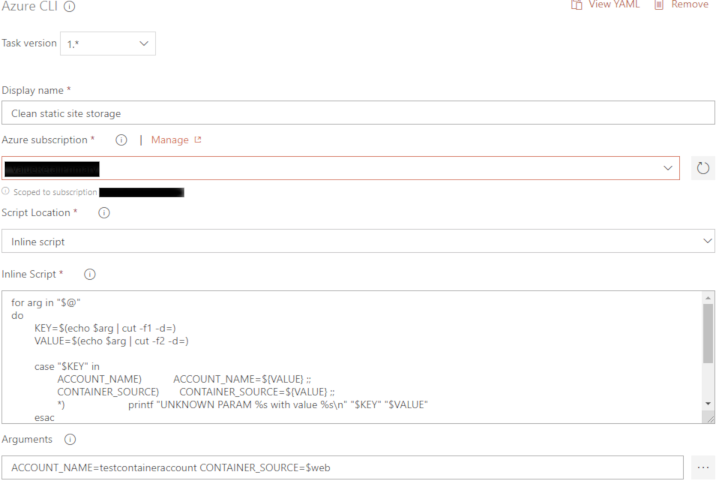Click inline script scrollbar thumb

click(x=708, y=334)
